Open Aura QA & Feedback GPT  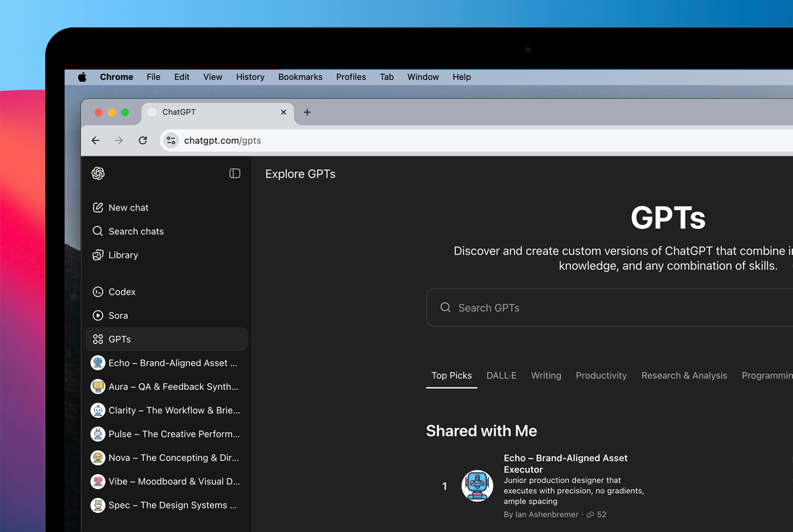click(173, 387)
